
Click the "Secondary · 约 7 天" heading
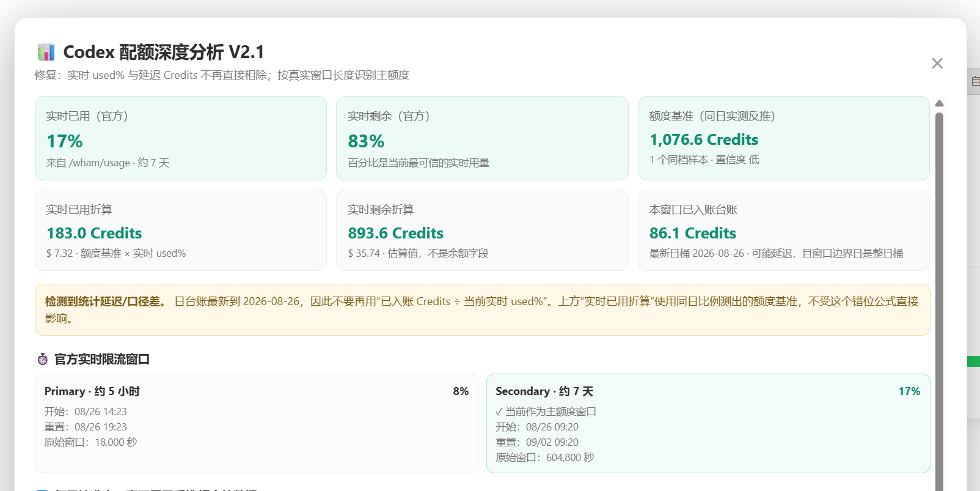click(x=544, y=391)
